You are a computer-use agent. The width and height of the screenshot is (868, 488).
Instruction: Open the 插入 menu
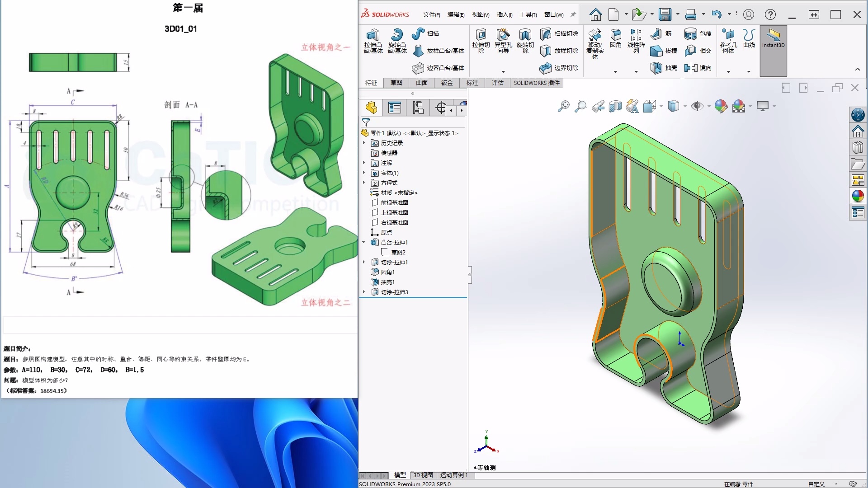coord(503,14)
